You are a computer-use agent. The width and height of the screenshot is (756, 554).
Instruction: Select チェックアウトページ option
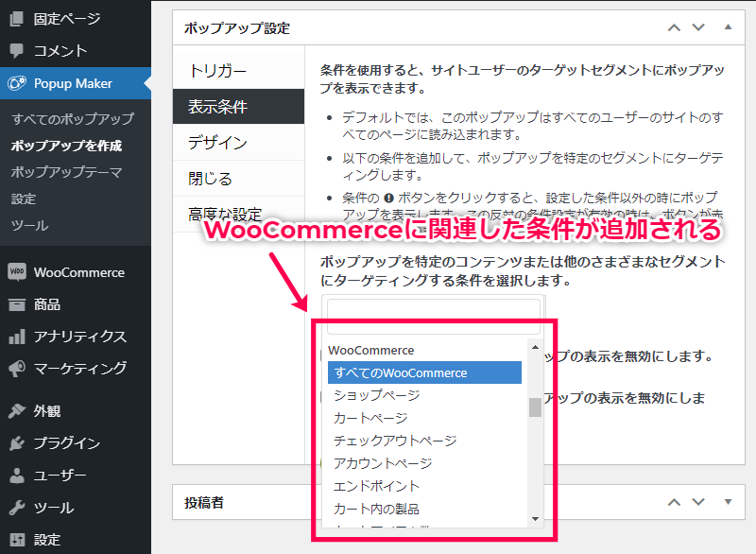coord(424,441)
